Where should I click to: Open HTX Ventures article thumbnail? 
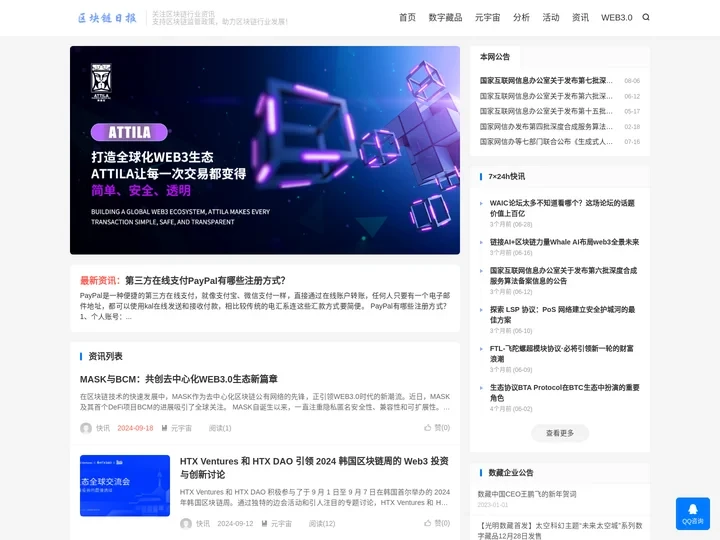click(x=125, y=485)
